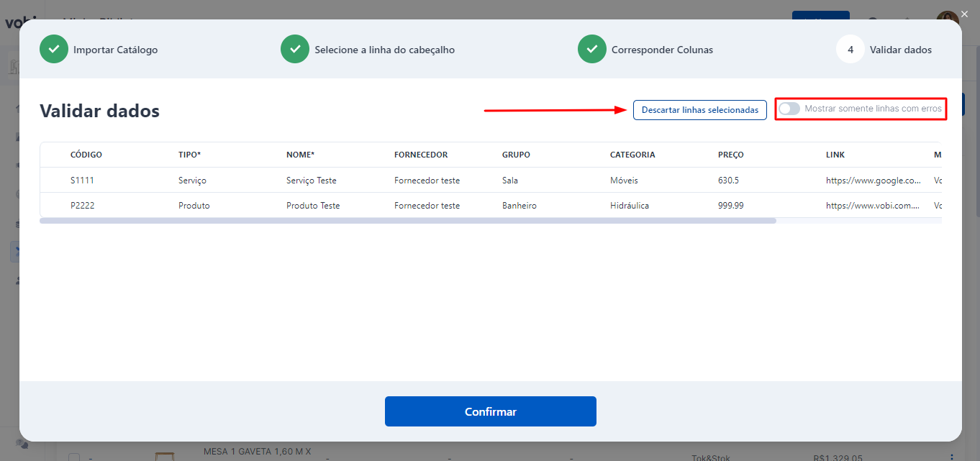Click Fornecedor teste in the S1111 row
Image resolution: width=980 pixels, height=461 pixels.
(x=427, y=181)
